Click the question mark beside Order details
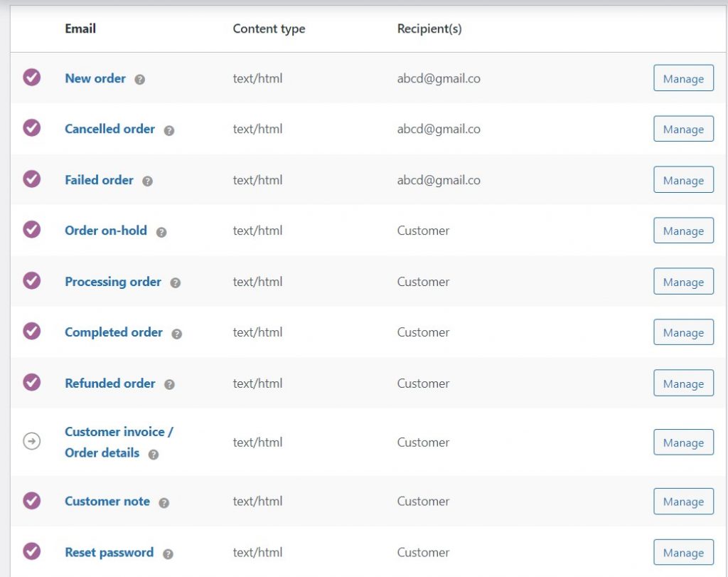 point(154,455)
